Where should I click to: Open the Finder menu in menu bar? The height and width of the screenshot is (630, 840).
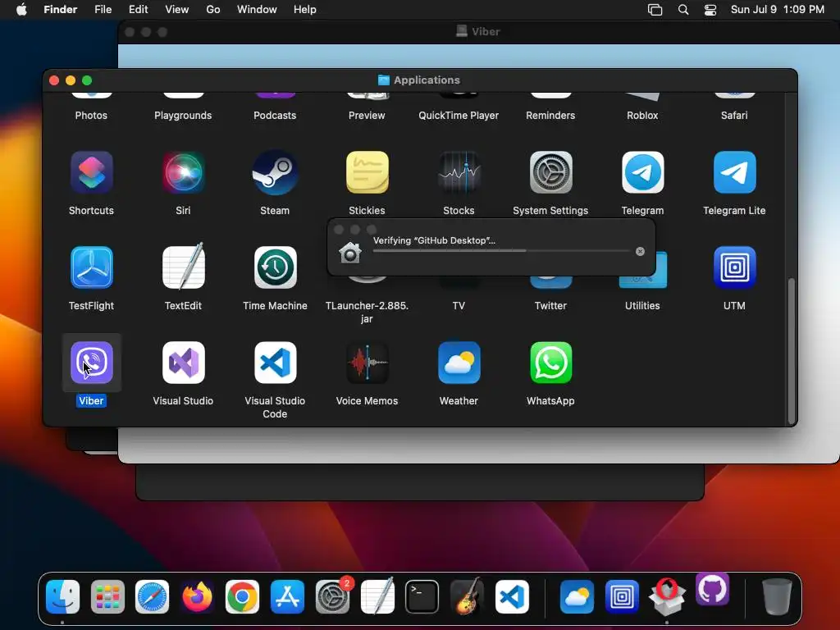61,10
